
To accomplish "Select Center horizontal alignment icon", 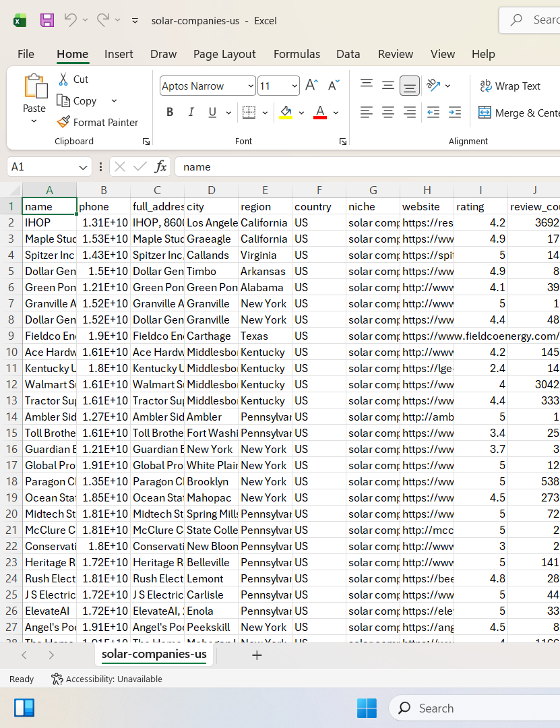I will pos(387,113).
